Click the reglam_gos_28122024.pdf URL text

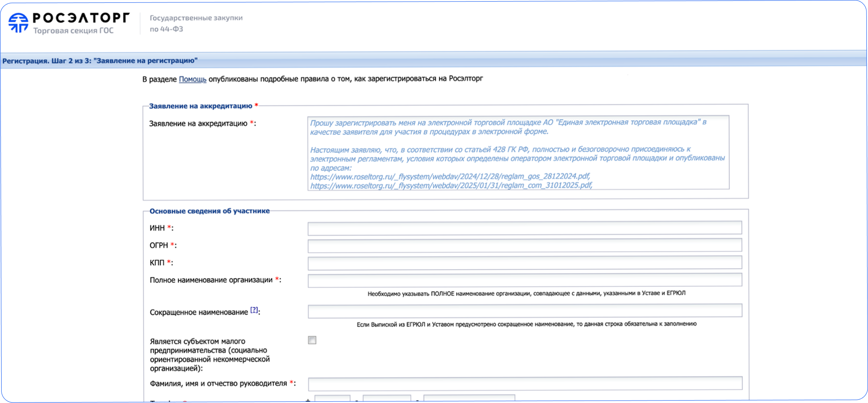[x=450, y=177]
